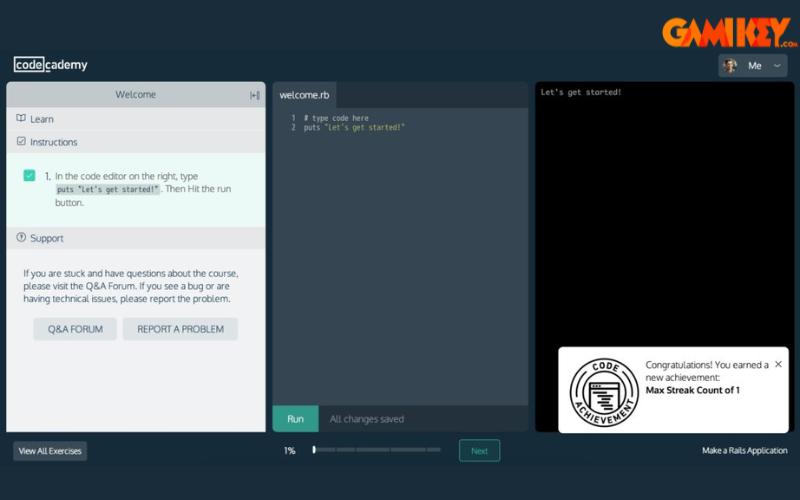Click the '# type code here' comment line
Image resolution: width=800 pixels, height=500 pixels.
click(336, 118)
